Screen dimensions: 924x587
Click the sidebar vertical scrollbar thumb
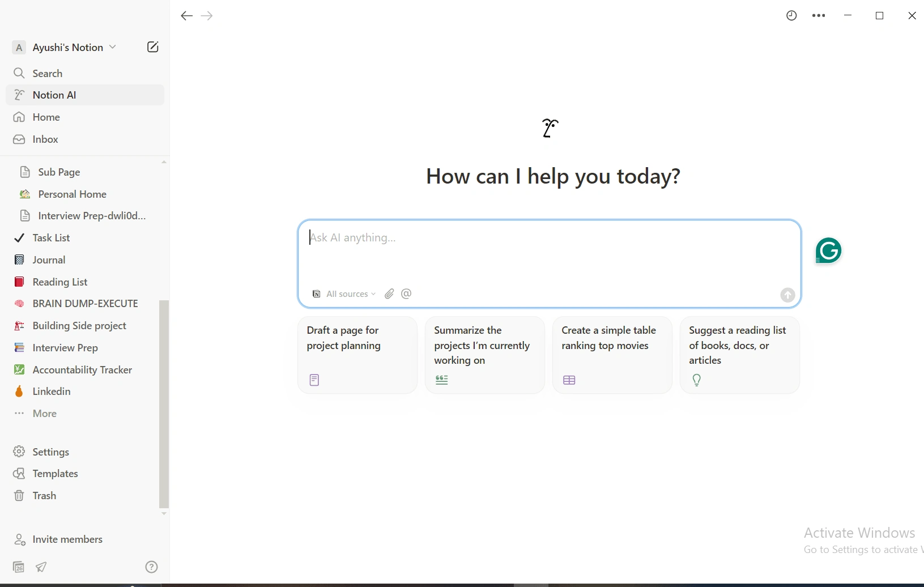click(164, 403)
